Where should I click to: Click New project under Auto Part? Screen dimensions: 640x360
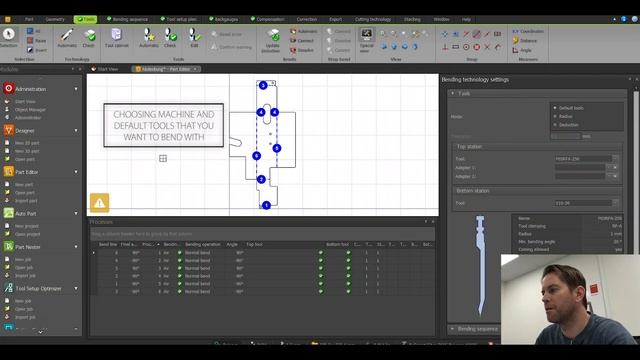27,226
